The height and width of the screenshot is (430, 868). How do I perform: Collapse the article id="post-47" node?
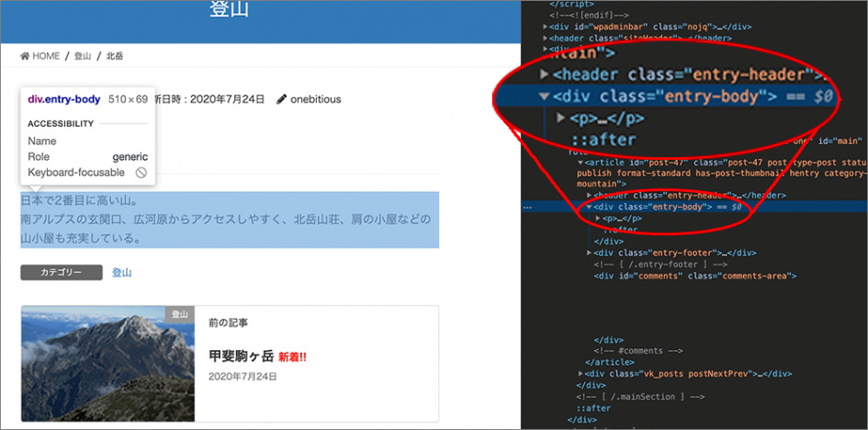pyautogui.click(x=580, y=163)
